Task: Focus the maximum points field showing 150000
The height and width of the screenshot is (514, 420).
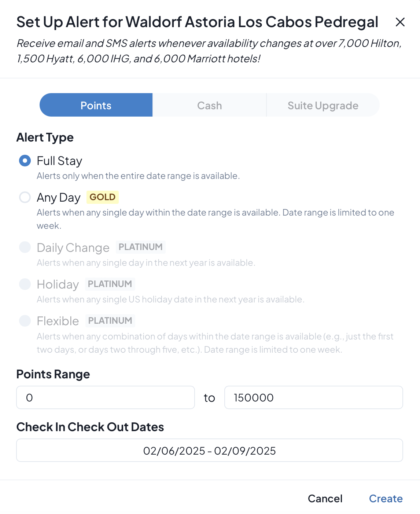Action: click(313, 397)
